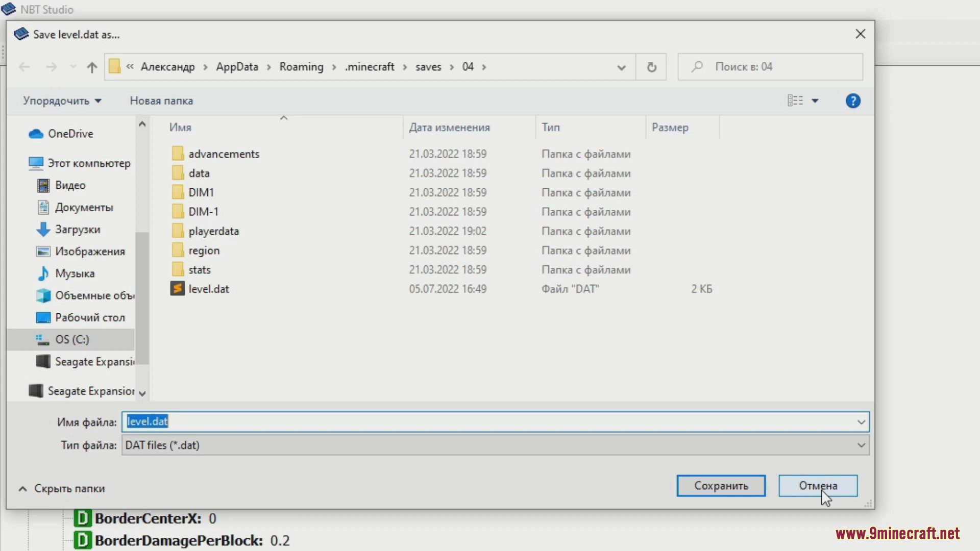Expand address bar history dropdown

point(621,67)
